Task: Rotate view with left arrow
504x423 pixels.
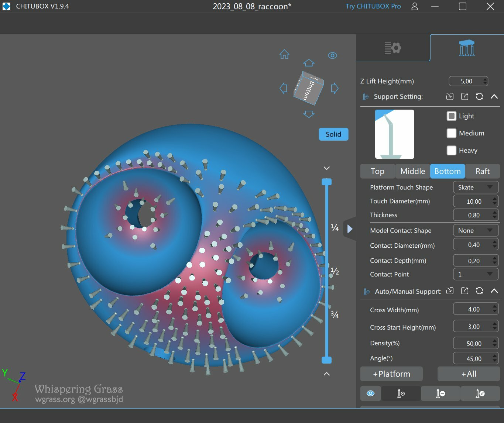Action: 284,88
